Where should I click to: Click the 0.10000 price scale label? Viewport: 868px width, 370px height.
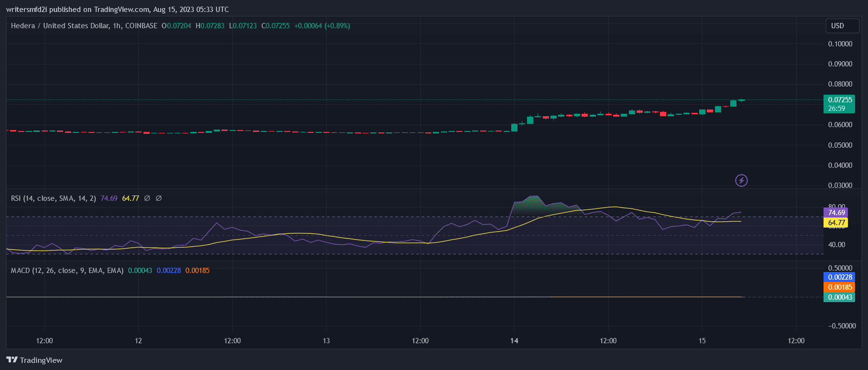[840, 44]
